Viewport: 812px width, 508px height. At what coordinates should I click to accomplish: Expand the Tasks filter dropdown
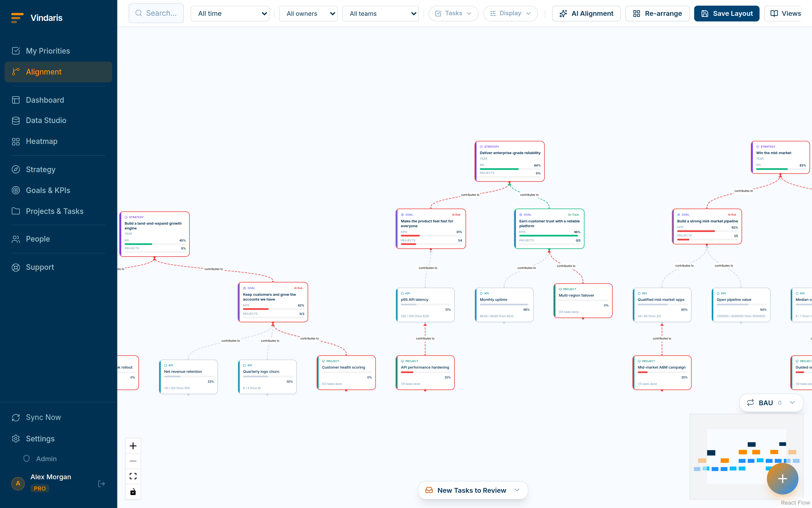[x=453, y=14]
